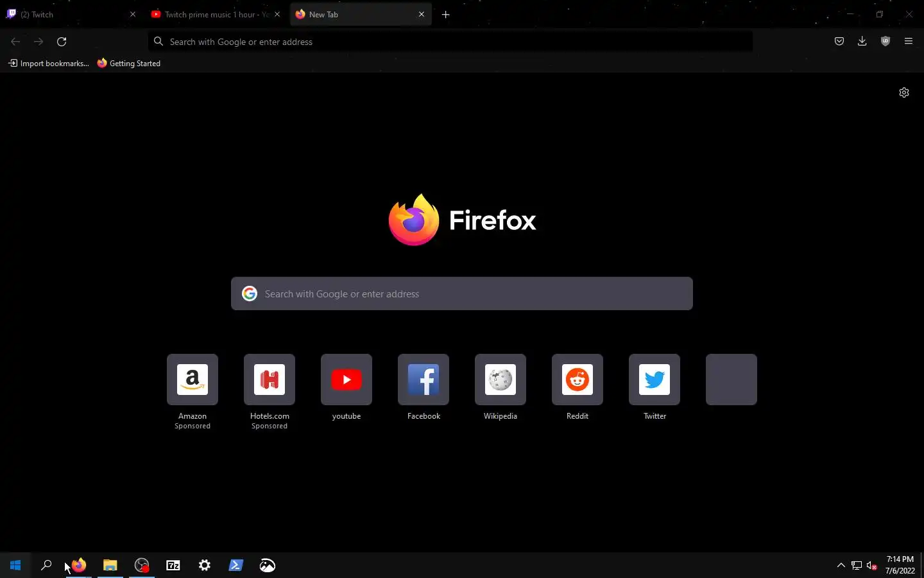Click Firefox icon in taskbar
924x578 pixels.
click(x=79, y=565)
